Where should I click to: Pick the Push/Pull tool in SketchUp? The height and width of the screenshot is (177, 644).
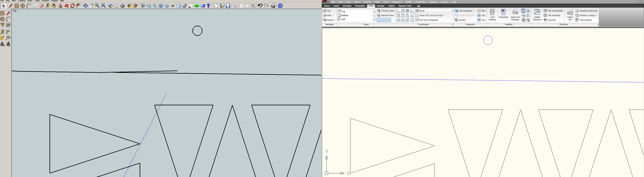click(x=60, y=6)
